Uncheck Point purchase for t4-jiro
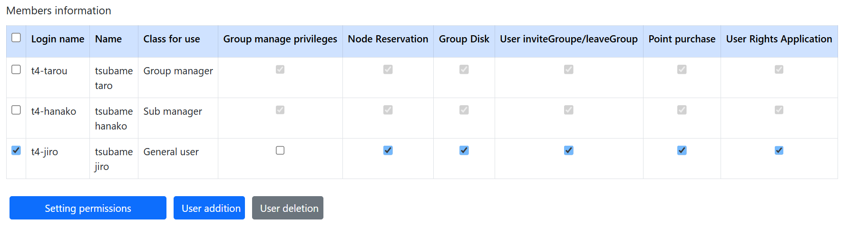Screen dimensions: 868x229 pyautogui.click(x=682, y=150)
